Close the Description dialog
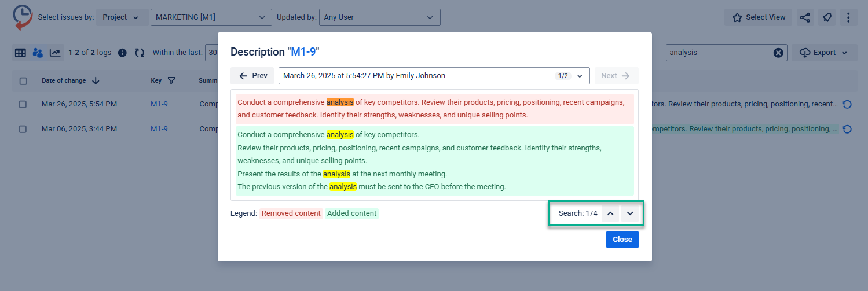Viewport: 868px width, 291px height. click(622, 240)
